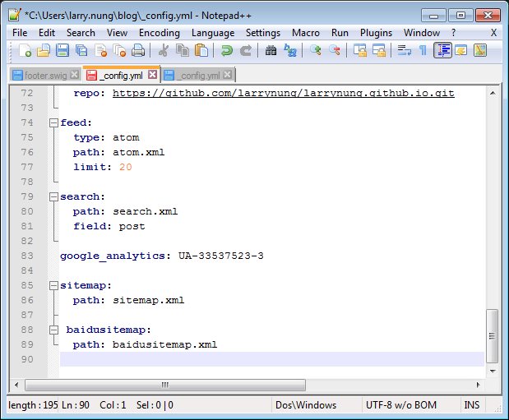Open a file with the folder icon

(44, 51)
